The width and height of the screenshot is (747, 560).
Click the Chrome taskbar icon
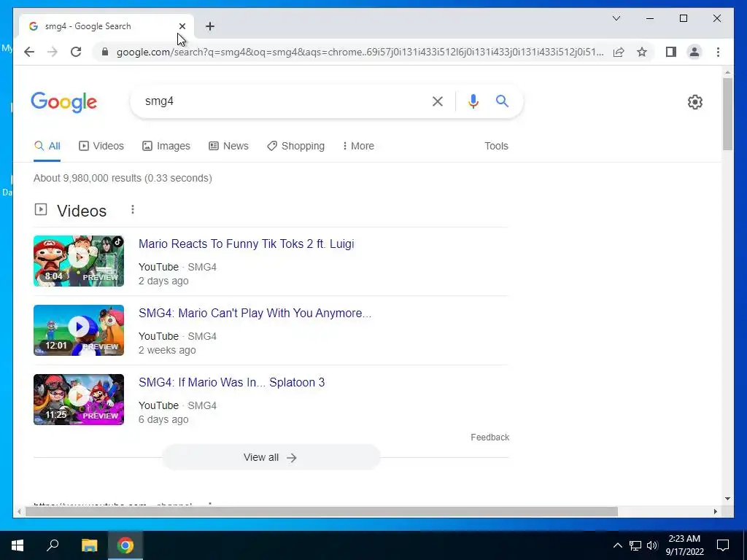click(x=125, y=545)
